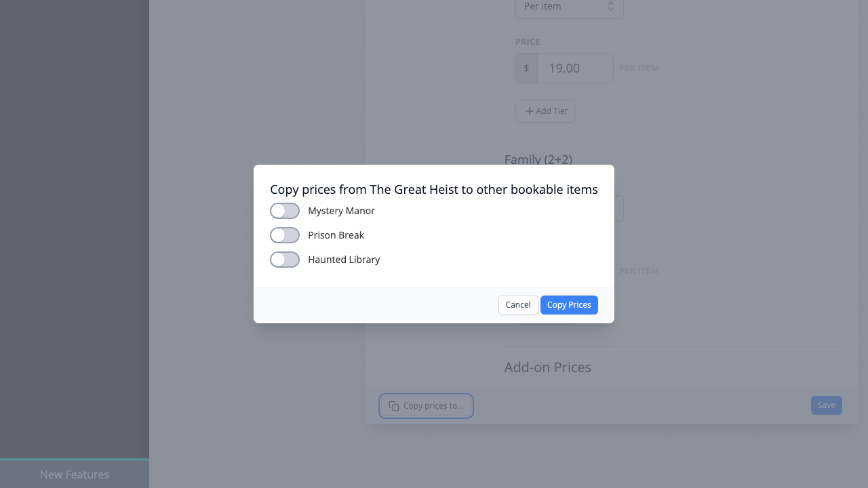Click the Add-on Prices heading
The image size is (868, 488).
click(547, 367)
